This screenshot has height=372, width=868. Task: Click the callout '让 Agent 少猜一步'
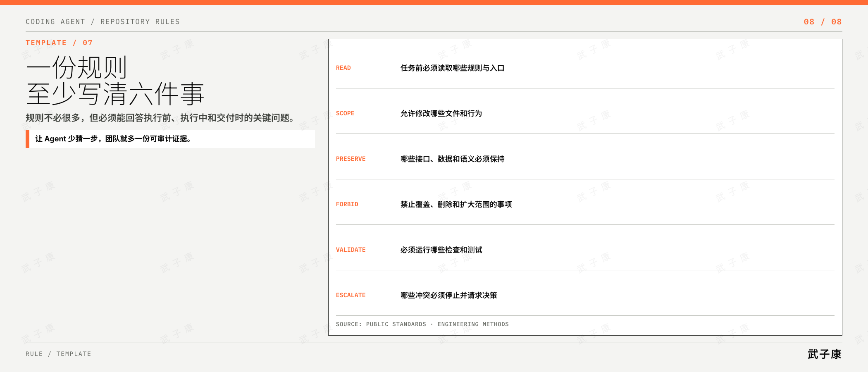coord(170,139)
